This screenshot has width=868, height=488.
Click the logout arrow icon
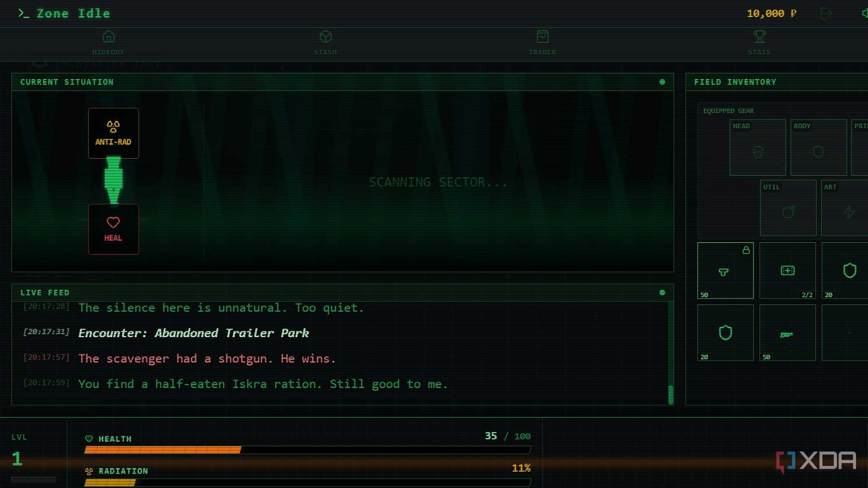tap(826, 14)
